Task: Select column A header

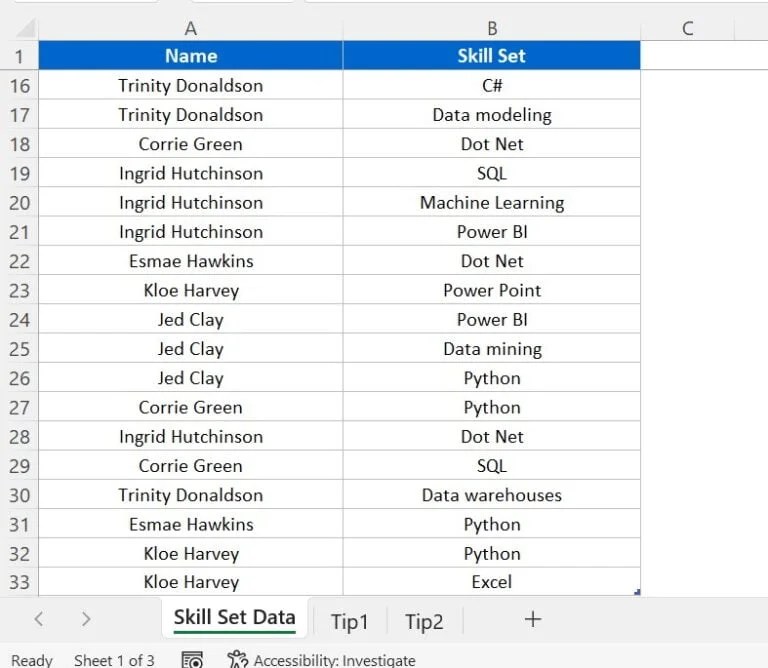Action: 191,28
